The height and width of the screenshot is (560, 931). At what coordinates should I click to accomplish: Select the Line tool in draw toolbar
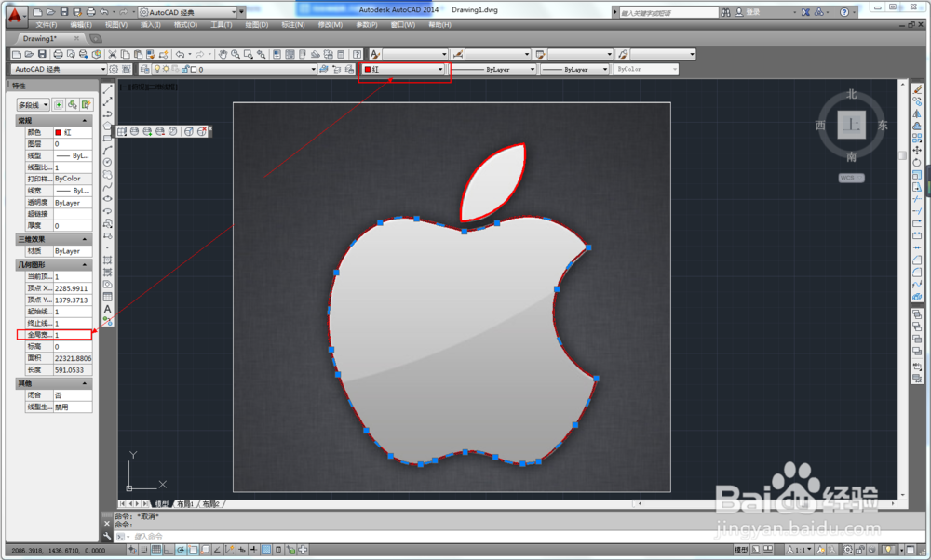[x=107, y=89]
